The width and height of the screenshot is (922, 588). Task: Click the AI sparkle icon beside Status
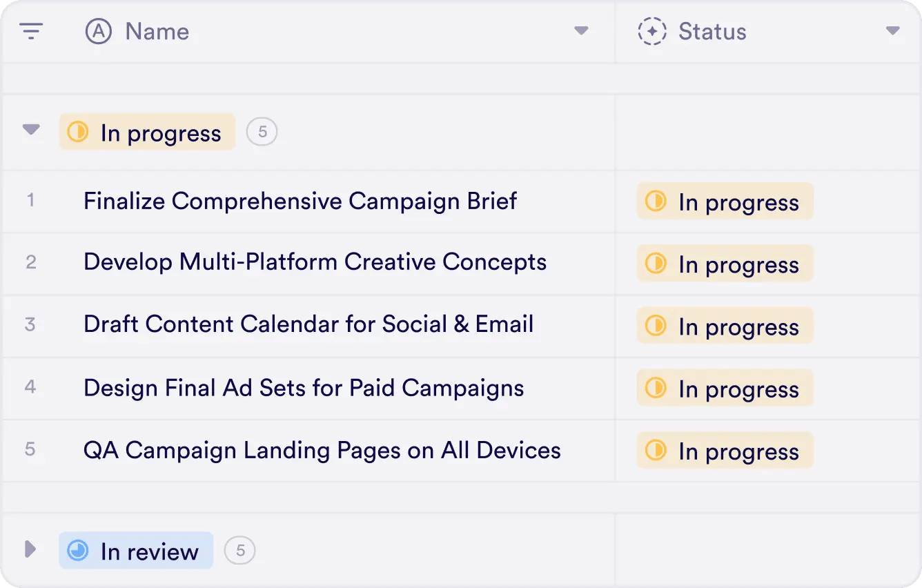pyautogui.click(x=651, y=31)
